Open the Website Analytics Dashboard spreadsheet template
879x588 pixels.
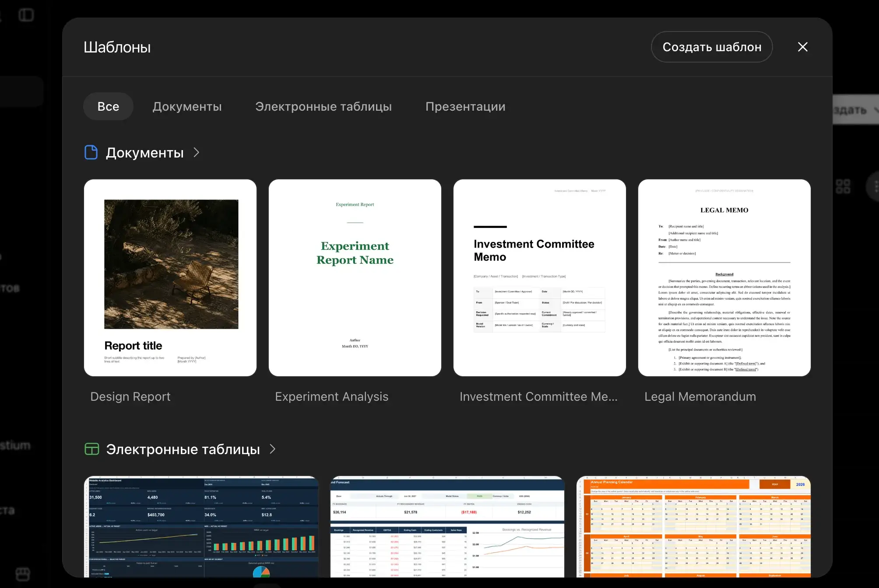pyautogui.click(x=201, y=527)
